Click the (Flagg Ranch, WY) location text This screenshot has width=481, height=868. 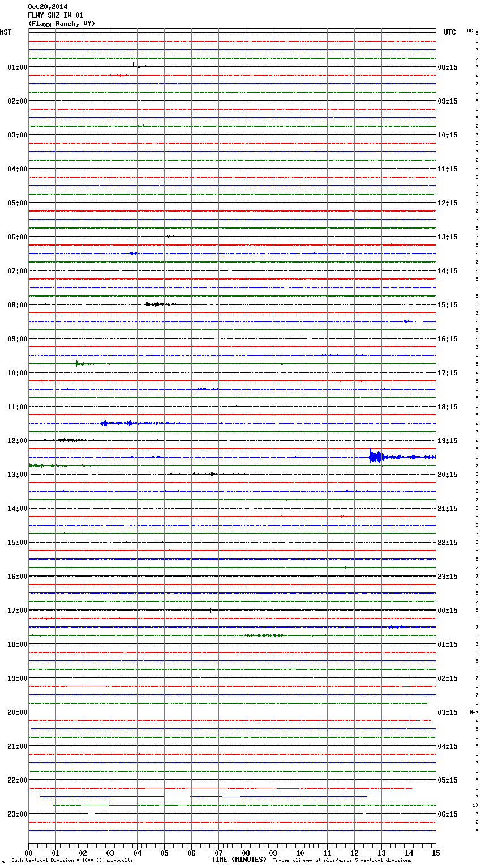tap(61, 24)
